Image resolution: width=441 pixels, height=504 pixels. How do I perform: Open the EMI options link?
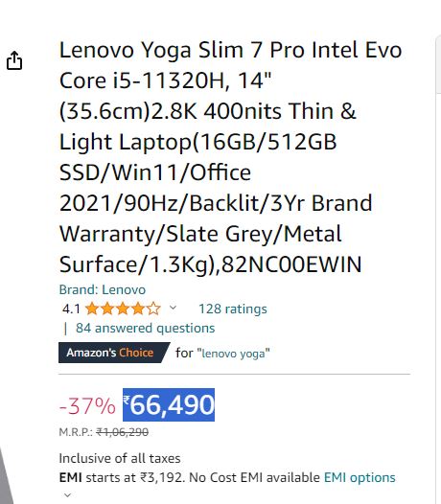click(x=360, y=477)
